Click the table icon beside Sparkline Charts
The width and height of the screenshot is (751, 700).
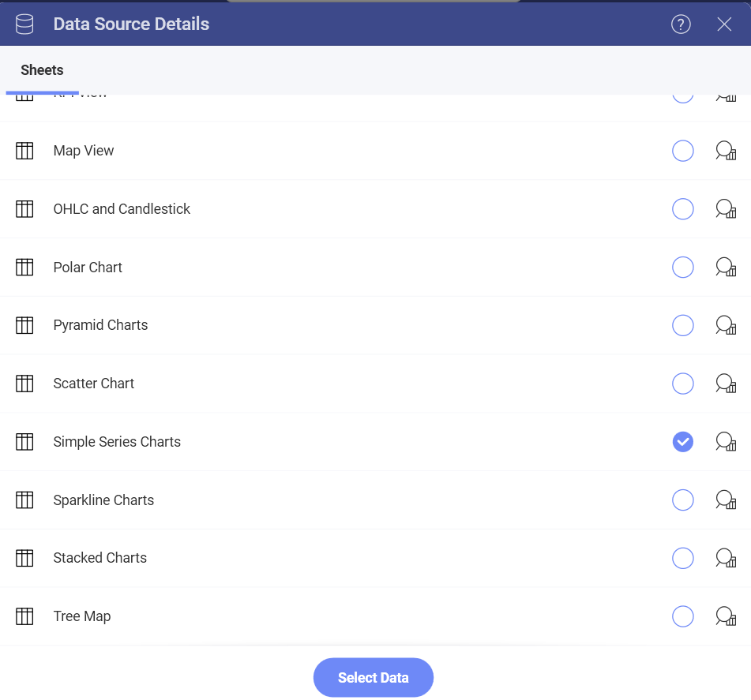(x=24, y=500)
